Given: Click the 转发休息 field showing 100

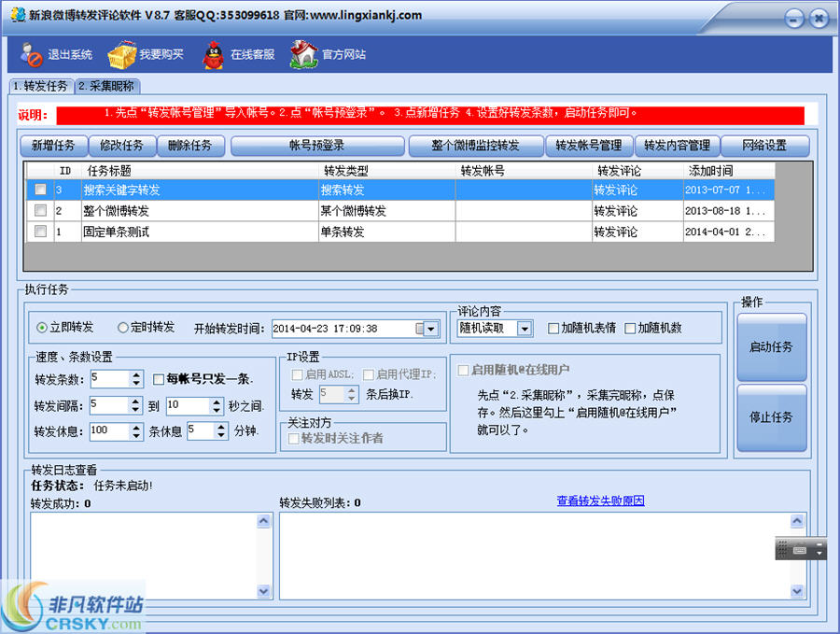Looking at the screenshot, I should pos(110,430).
